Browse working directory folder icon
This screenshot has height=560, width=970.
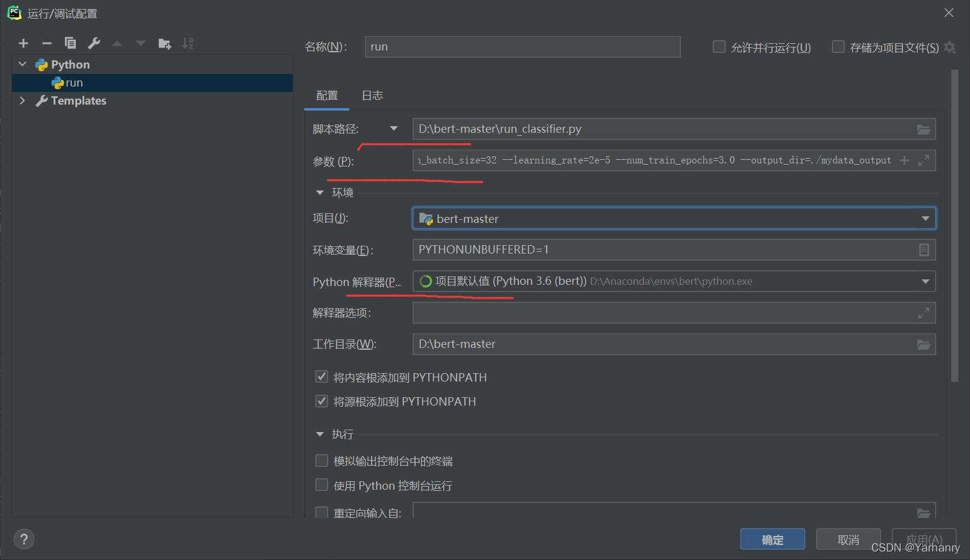pyautogui.click(x=923, y=344)
